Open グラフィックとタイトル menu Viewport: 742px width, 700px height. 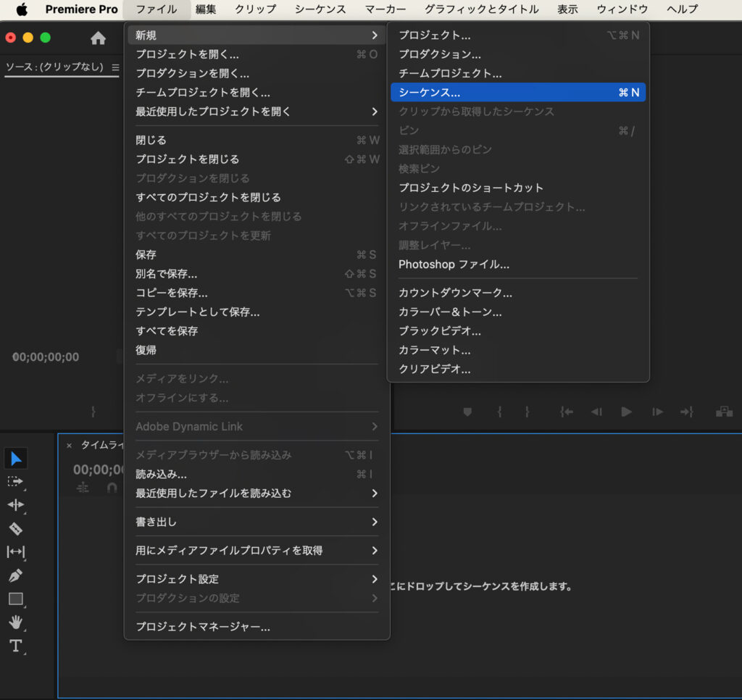(x=482, y=9)
